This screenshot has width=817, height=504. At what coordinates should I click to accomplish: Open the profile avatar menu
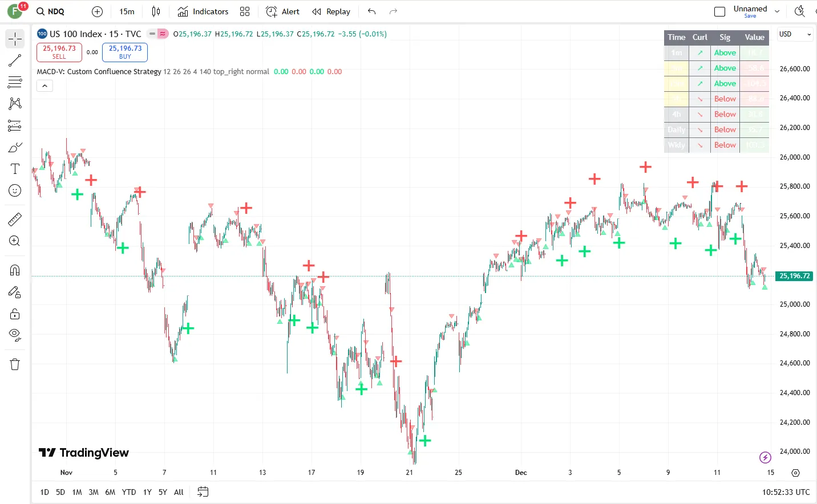pos(15,11)
